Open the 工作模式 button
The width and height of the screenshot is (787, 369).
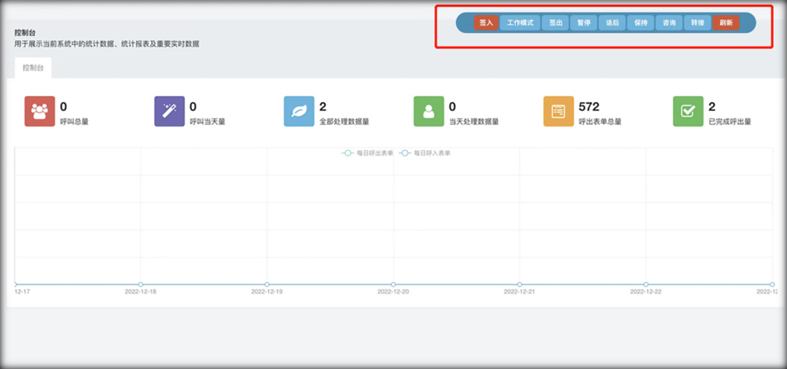(520, 23)
